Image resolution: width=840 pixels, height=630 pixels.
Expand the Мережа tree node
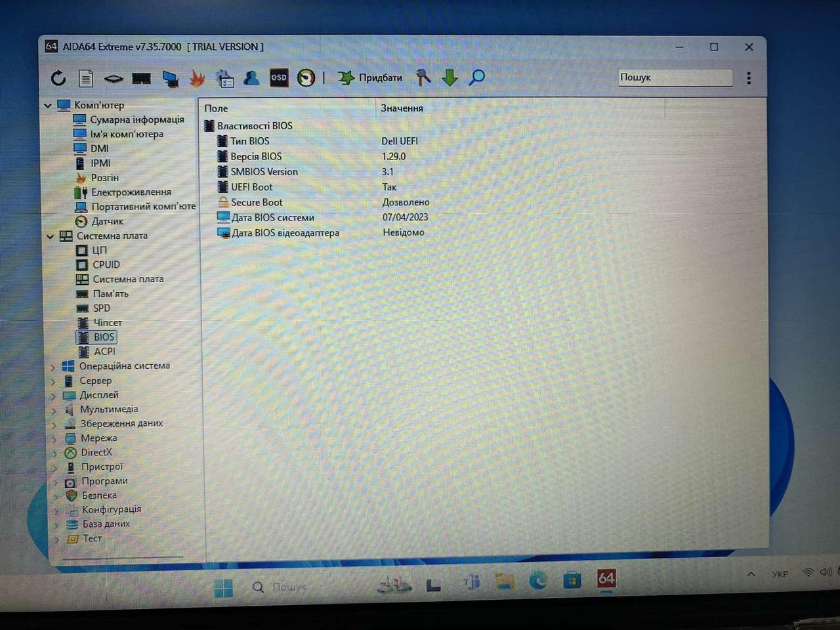[54, 439]
